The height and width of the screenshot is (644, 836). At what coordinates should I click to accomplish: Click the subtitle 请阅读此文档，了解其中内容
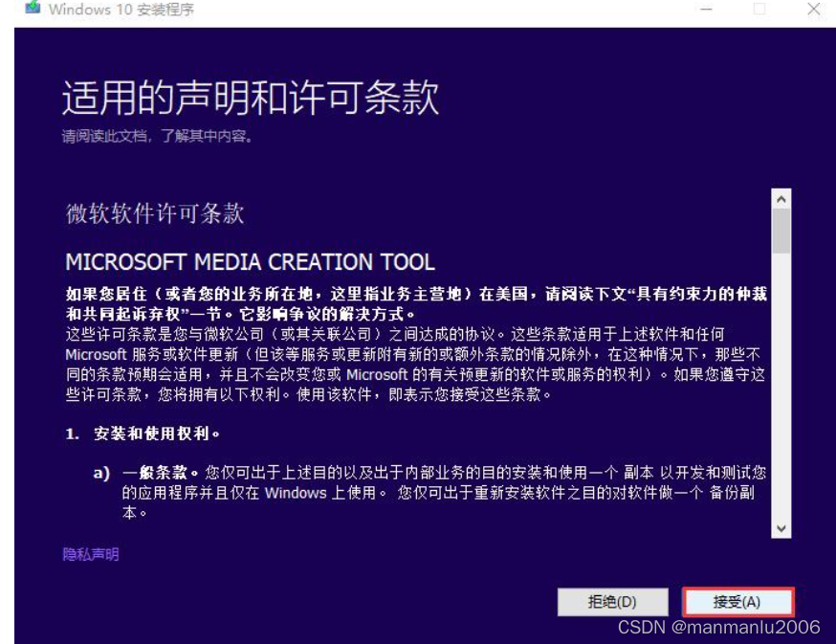157,137
